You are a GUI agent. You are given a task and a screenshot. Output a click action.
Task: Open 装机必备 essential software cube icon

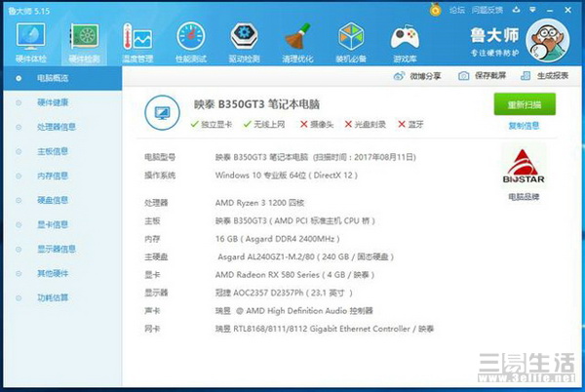[x=351, y=42]
